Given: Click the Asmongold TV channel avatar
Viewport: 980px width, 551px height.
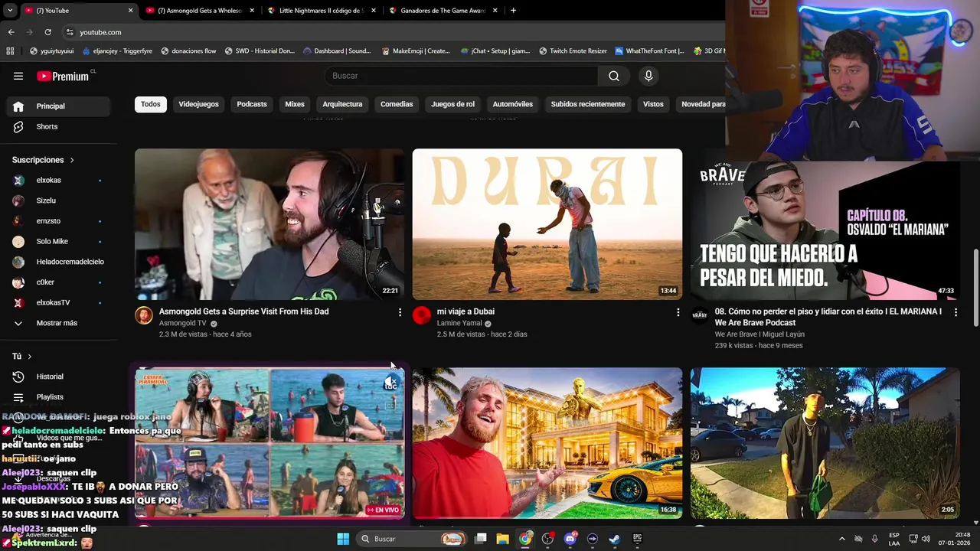Looking at the screenshot, I should point(144,315).
